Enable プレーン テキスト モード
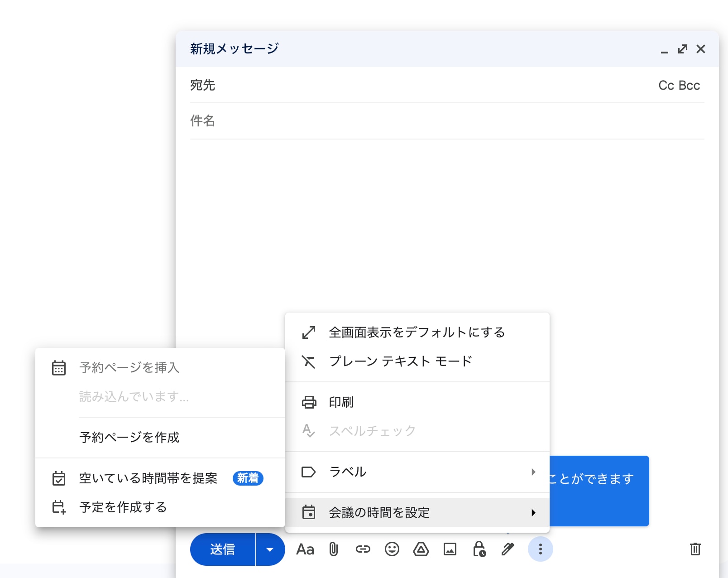 (400, 361)
